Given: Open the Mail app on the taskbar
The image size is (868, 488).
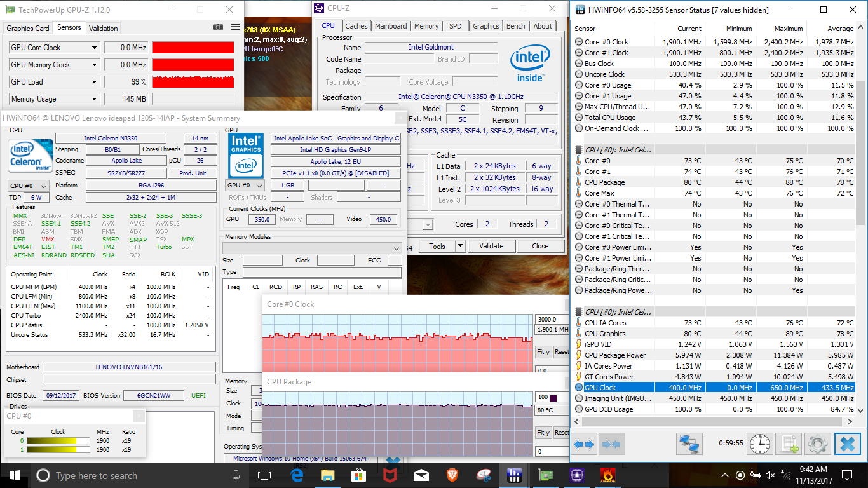Looking at the screenshot, I should 421,475.
